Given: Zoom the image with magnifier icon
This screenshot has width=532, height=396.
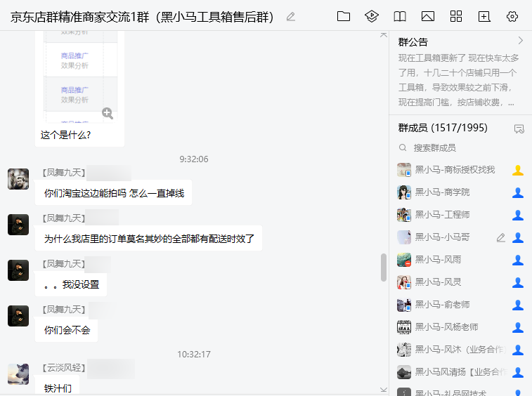Looking at the screenshot, I should coord(108,113).
